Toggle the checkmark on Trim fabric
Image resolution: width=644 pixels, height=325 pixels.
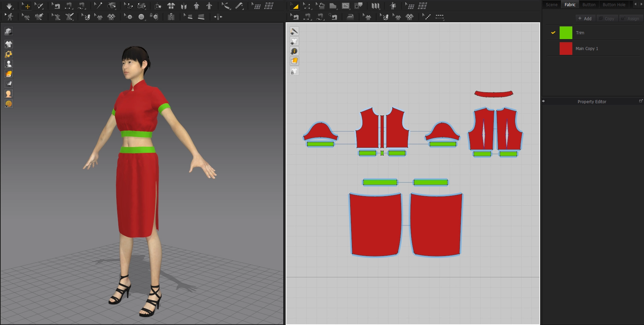coord(553,33)
